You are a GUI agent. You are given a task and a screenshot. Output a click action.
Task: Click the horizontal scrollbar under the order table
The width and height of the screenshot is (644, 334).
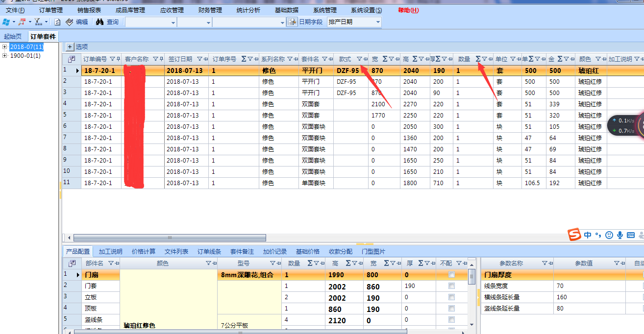point(169,238)
